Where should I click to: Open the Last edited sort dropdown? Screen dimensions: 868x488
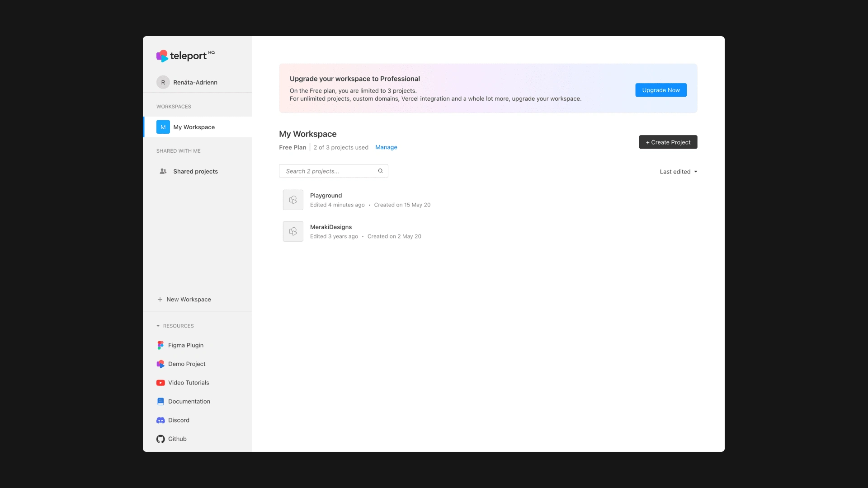679,172
